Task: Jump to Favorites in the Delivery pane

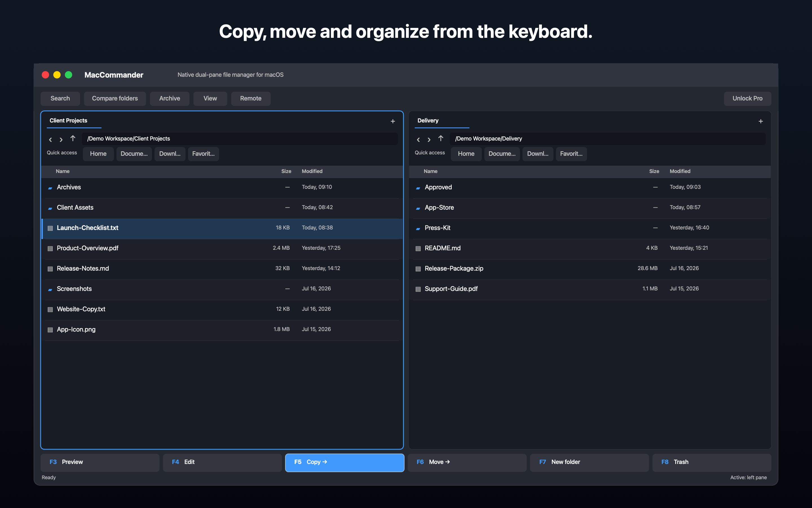Action: point(572,154)
